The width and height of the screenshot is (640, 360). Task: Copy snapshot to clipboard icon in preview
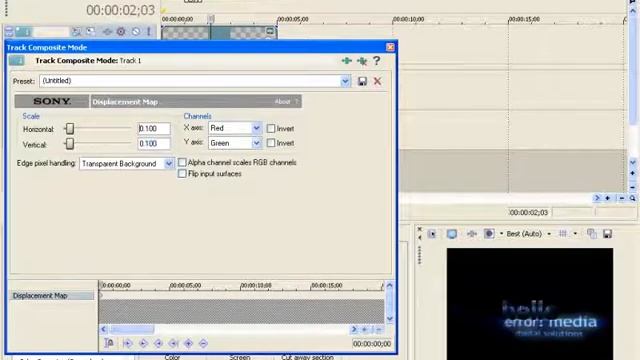click(x=591, y=233)
